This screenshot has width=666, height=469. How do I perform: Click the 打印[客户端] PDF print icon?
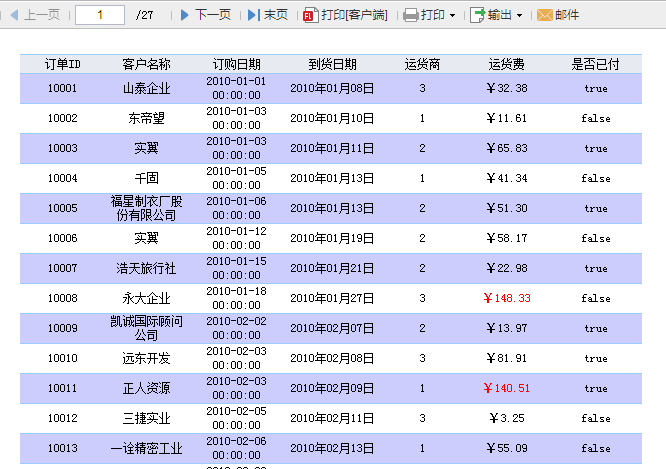tap(310, 15)
